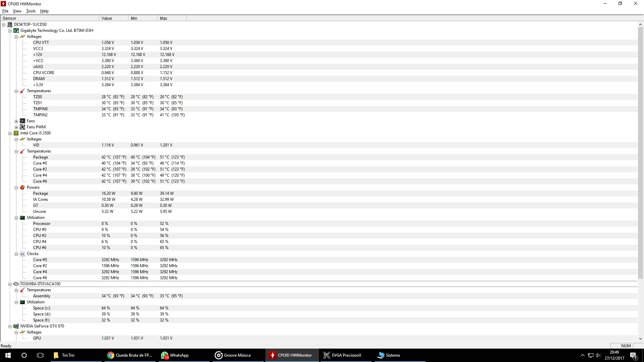Screen dimensions: 644x362
Task: Switch to EVGA PrecisionX on taskbar
Action: click(x=346, y=355)
